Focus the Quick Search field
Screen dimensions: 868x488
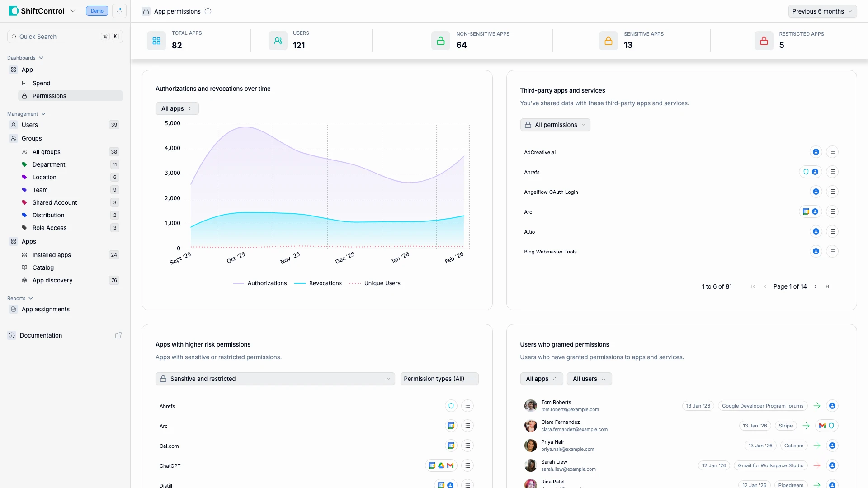click(59, 37)
